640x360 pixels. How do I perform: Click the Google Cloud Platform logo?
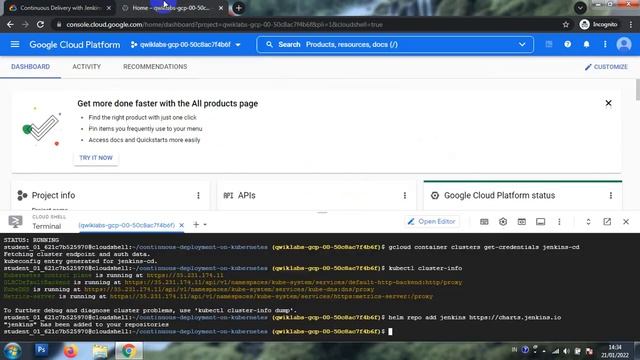(75, 44)
